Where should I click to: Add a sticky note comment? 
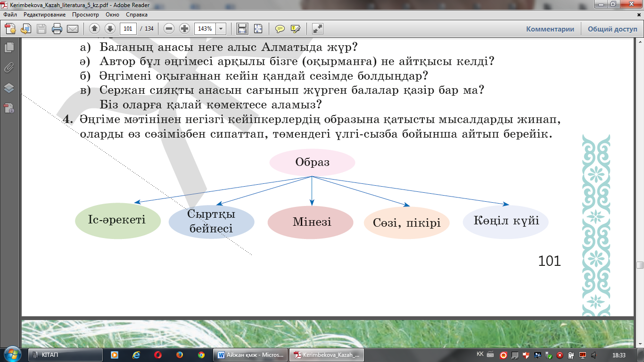(280, 29)
